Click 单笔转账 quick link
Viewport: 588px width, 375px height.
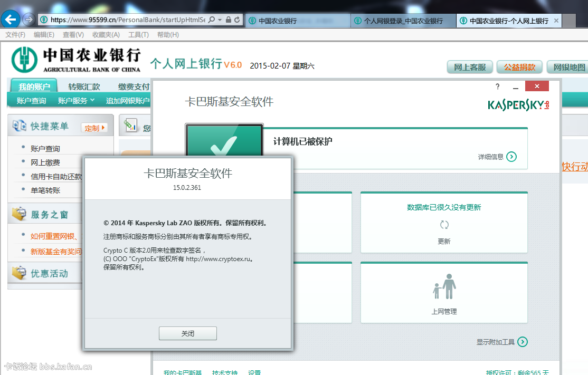click(x=45, y=190)
